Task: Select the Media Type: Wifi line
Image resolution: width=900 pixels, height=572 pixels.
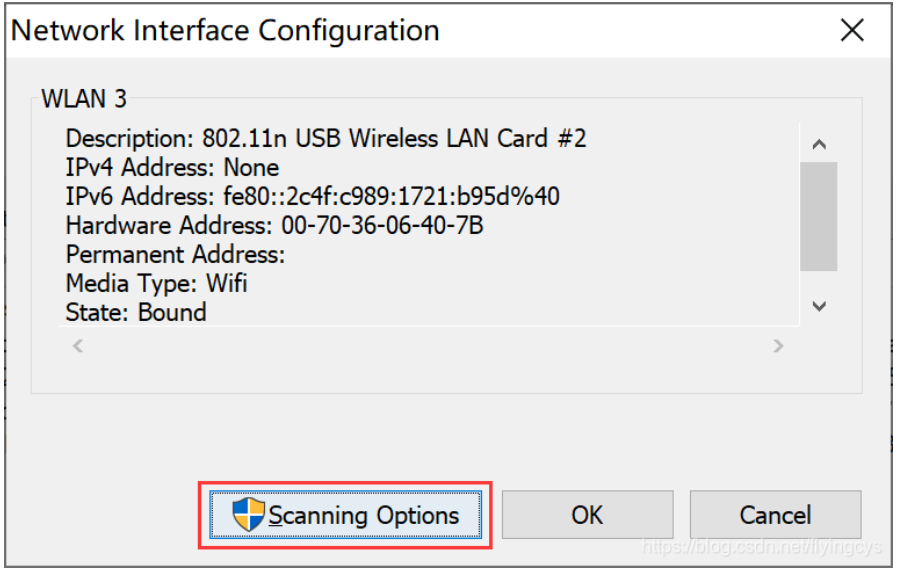Action: 156,284
